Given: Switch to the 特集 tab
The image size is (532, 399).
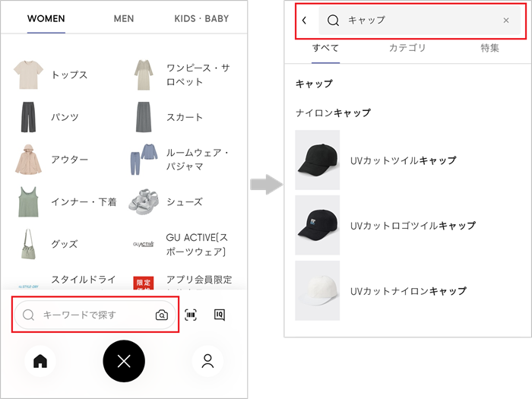Looking at the screenshot, I should coord(489,48).
